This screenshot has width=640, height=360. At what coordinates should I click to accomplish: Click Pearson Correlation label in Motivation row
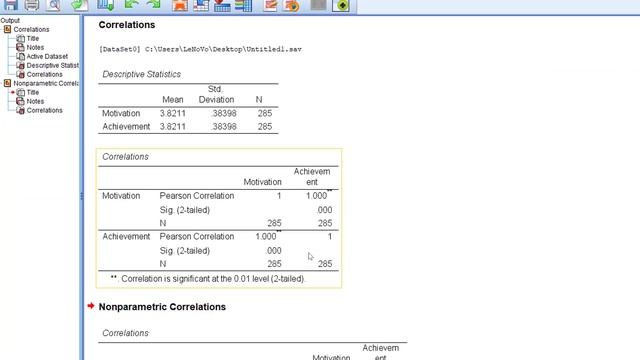point(197,196)
